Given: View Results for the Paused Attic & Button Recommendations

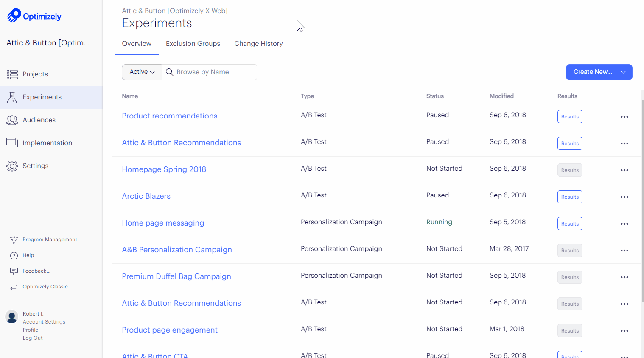Looking at the screenshot, I should [570, 144].
